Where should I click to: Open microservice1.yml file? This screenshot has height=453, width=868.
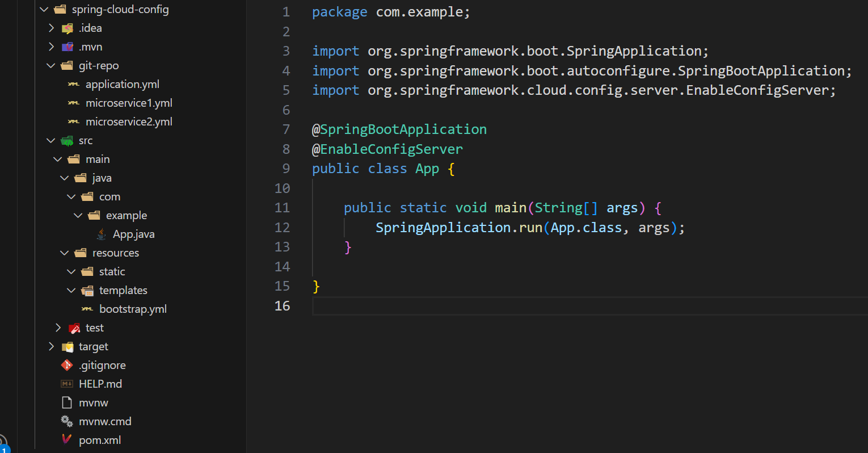[x=129, y=103]
